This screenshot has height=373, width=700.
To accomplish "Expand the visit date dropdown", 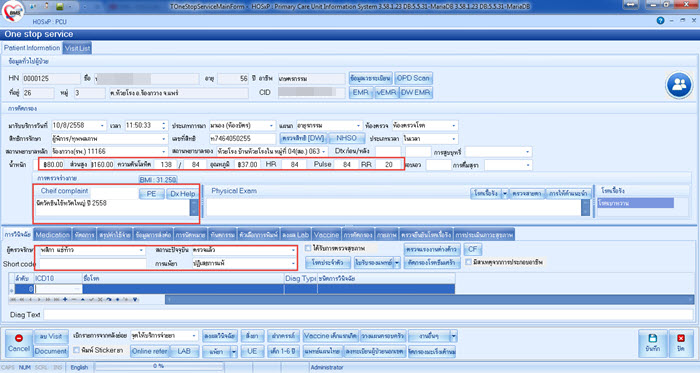I will pyautogui.click(x=102, y=126).
